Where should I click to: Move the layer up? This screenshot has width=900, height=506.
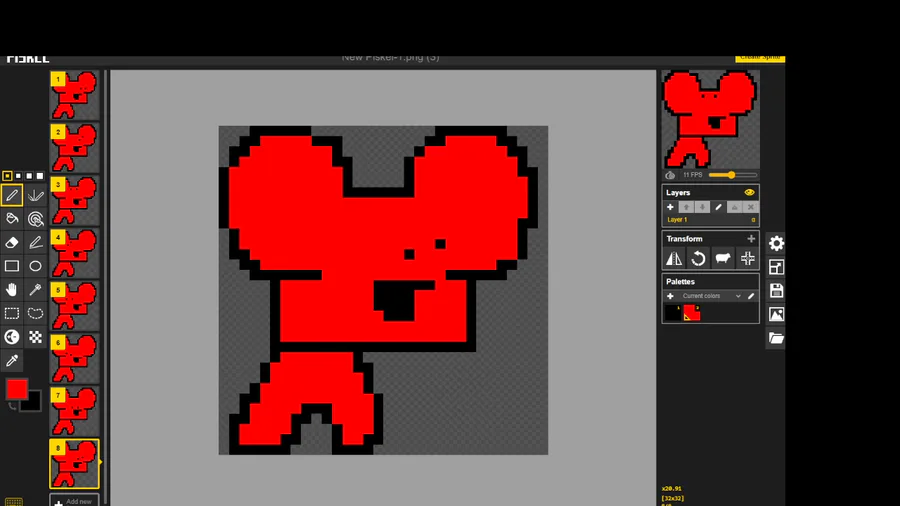[x=686, y=207]
